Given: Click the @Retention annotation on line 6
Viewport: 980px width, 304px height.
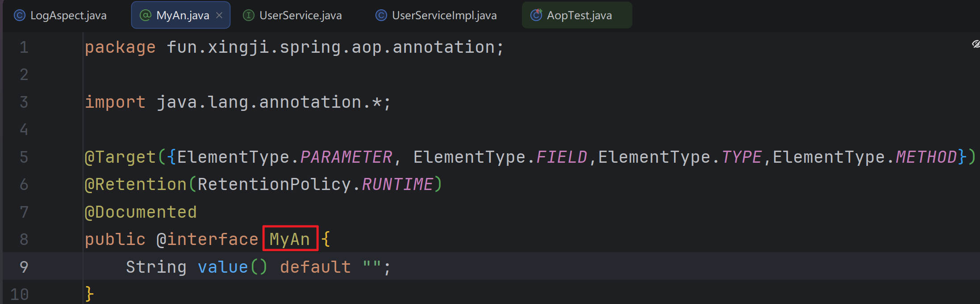Looking at the screenshot, I should pyautogui.click(x=135, y=185).
